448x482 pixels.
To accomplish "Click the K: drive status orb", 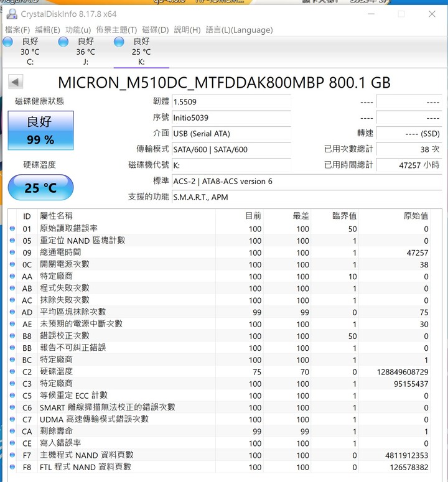I will [119, 42].
